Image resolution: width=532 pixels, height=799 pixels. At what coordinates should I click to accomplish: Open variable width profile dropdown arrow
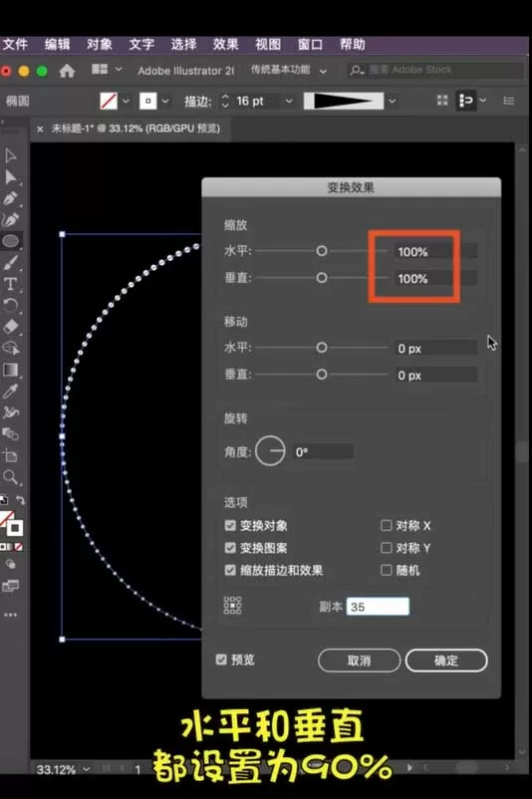click(392, 101)
